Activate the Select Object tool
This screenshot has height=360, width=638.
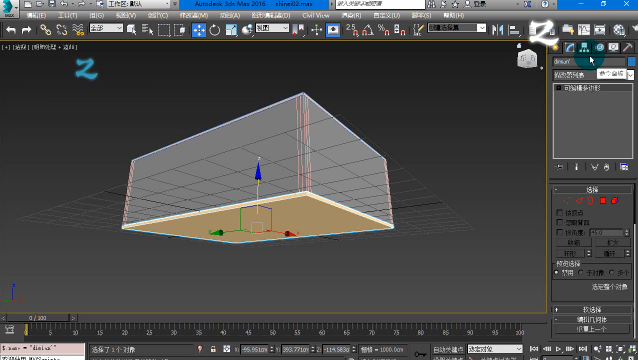coord(131,30)
